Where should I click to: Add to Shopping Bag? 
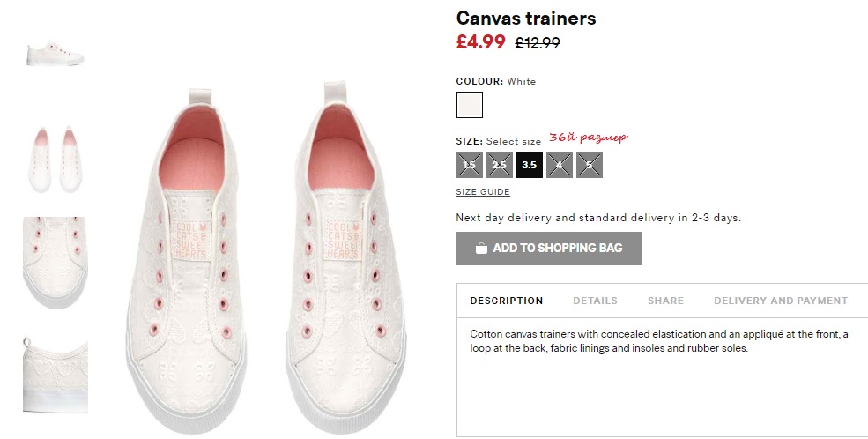click(x=549, y=249)
